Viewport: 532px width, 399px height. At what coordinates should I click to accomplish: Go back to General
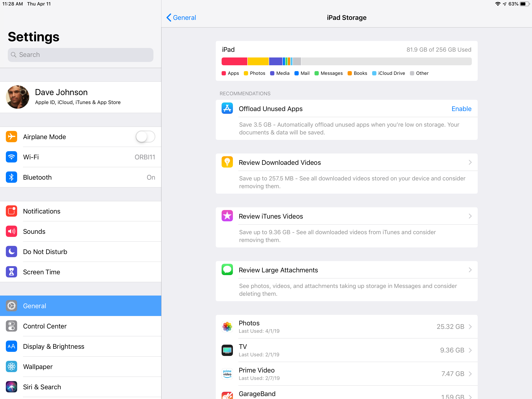click(x=181, y=18)
